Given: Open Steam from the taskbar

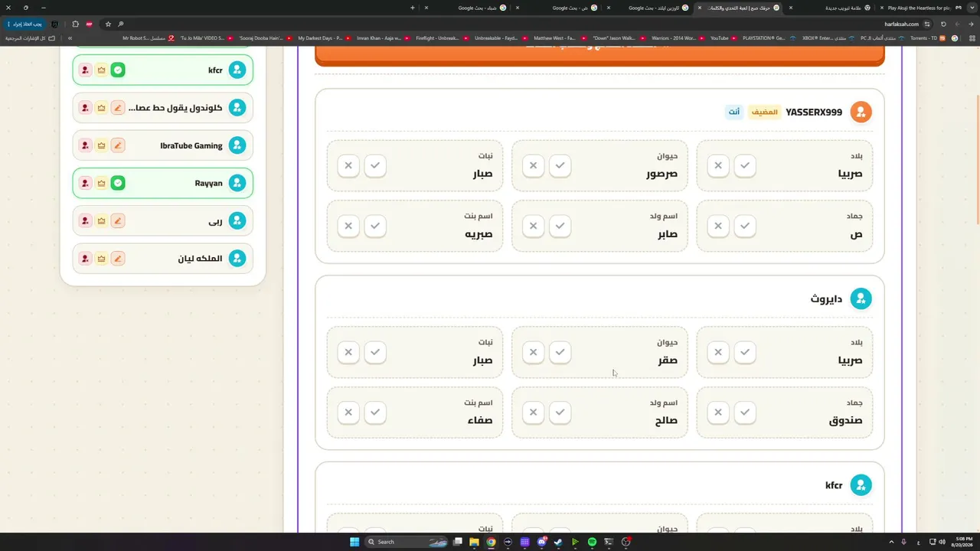Looking at the screenshot, I should [x=558, y=542].
